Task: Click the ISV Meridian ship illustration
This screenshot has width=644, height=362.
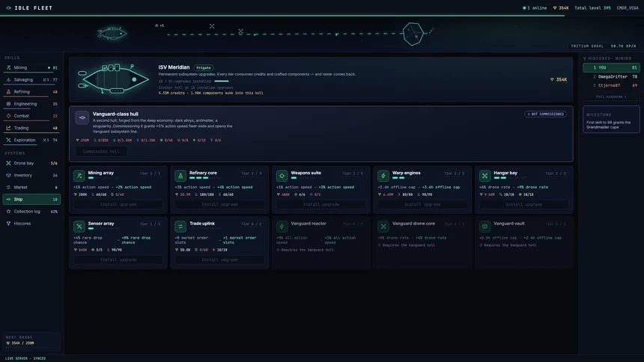Action: pyautogui.click(x=113, y=79)
